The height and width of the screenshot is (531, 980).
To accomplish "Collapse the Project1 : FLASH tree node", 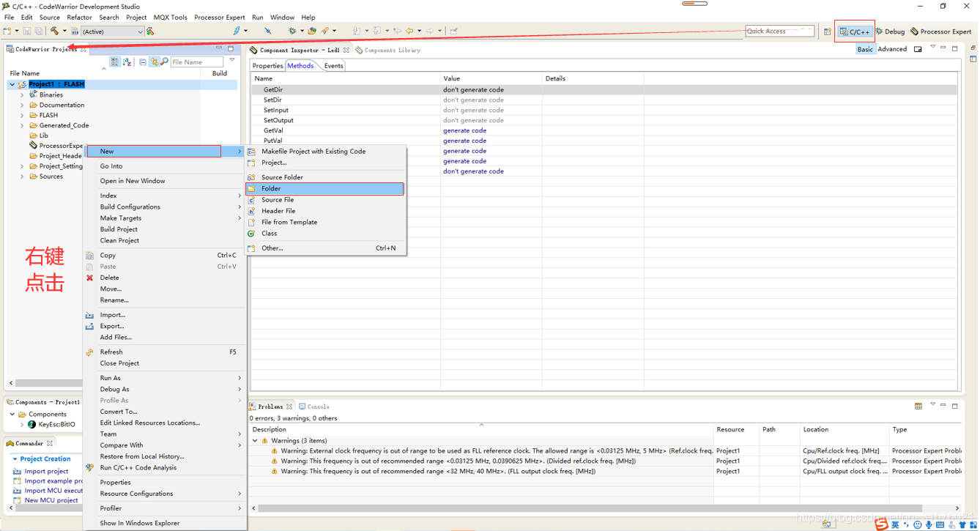I will coord(12,84).
